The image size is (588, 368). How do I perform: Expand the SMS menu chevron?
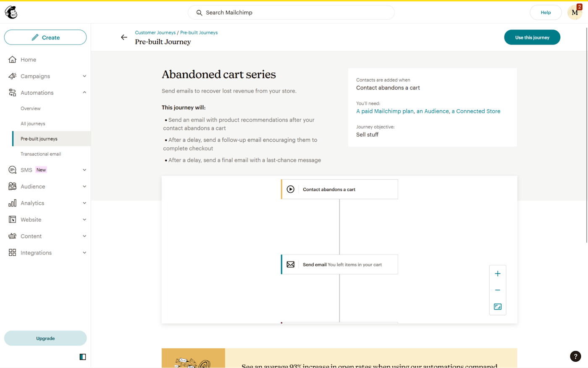[84, 170]
